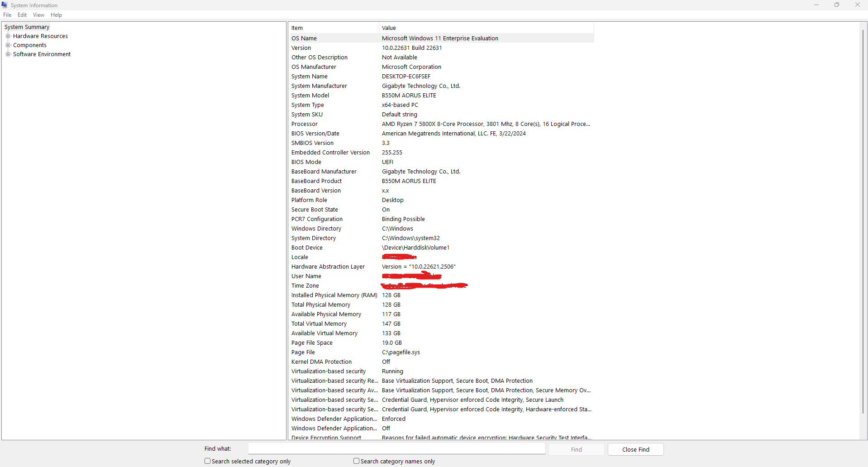Screen dimensions: 868x467
Task: Click the Find button
Action: 576,449
